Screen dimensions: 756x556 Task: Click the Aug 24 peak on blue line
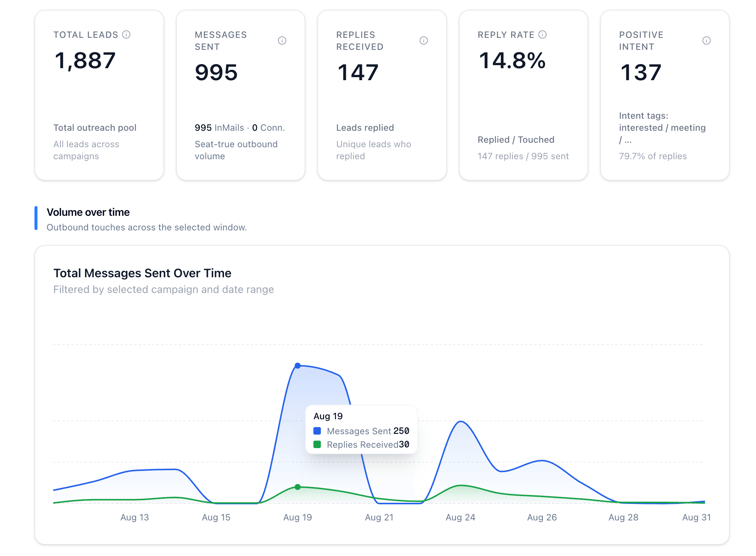(x=461, y=421)
